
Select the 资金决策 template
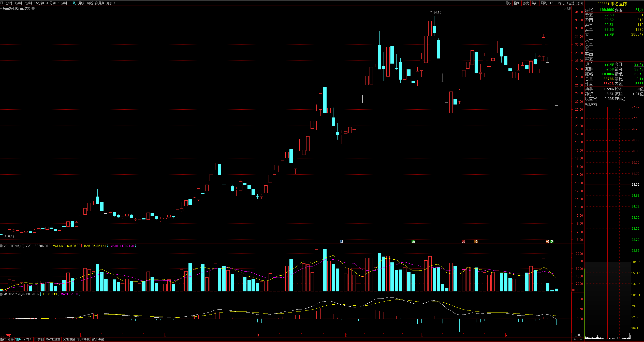click(98, 340)
